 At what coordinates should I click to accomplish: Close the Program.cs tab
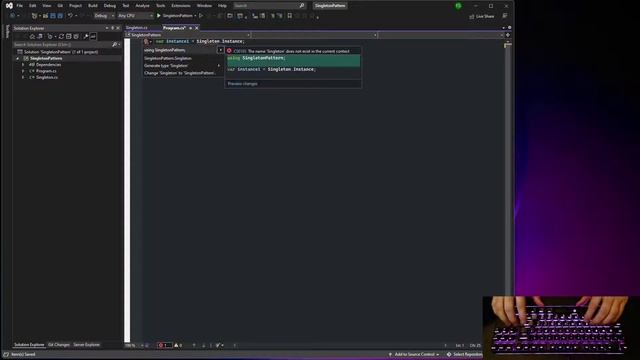(x=197, y=28)
